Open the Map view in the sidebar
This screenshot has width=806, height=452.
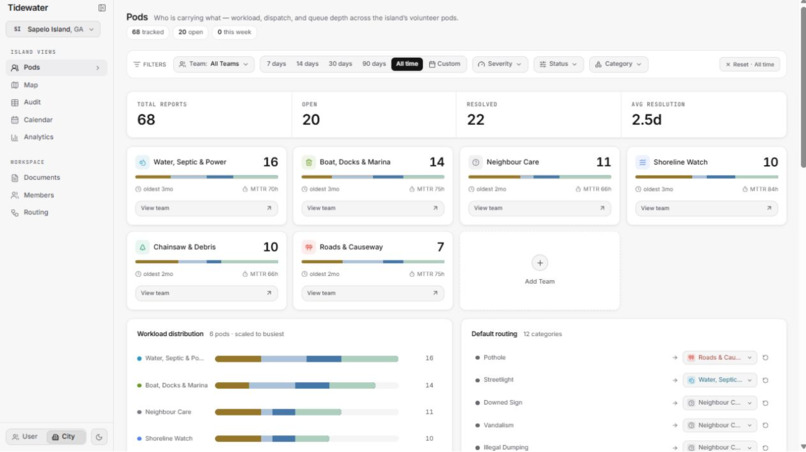pos(56,85)
